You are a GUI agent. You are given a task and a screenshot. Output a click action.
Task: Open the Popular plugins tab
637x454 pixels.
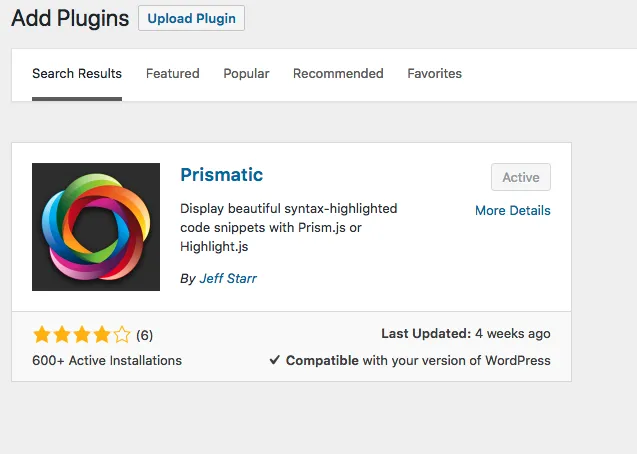[246, 74]
